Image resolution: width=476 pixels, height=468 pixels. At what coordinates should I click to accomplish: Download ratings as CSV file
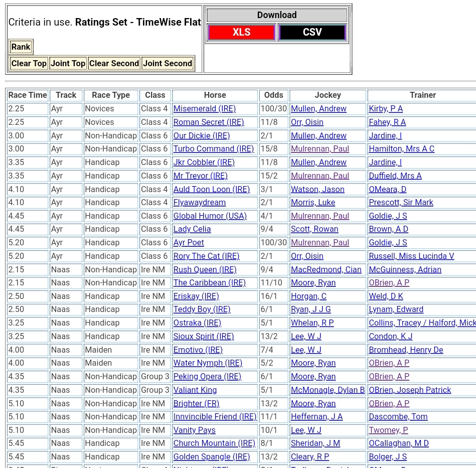click(312, 33)
